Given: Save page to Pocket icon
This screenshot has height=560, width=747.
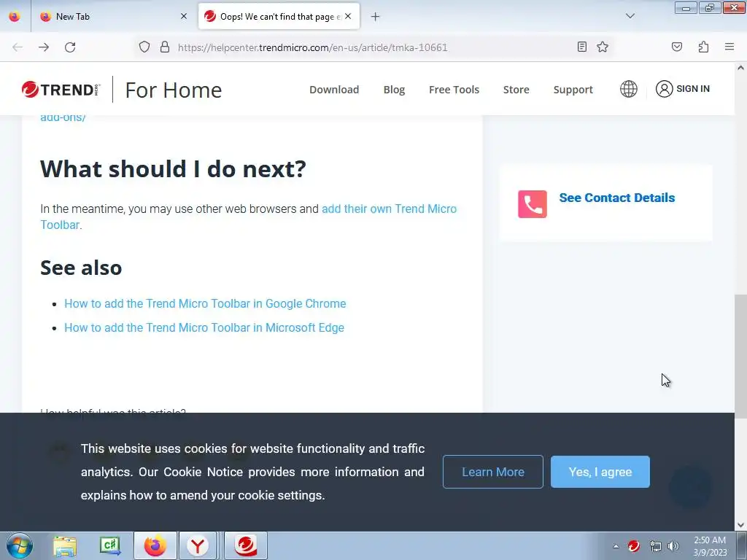Looking at the screenshot, I should 677,47.
